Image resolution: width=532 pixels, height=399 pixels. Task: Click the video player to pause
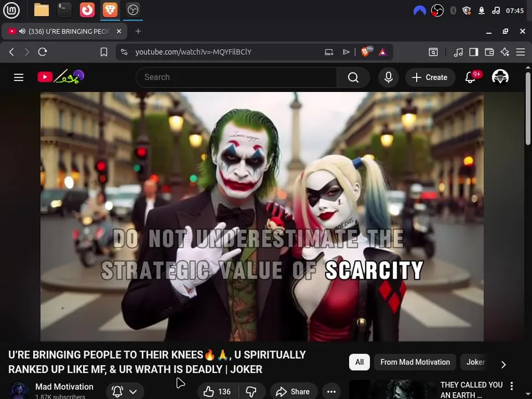(262, 217)
